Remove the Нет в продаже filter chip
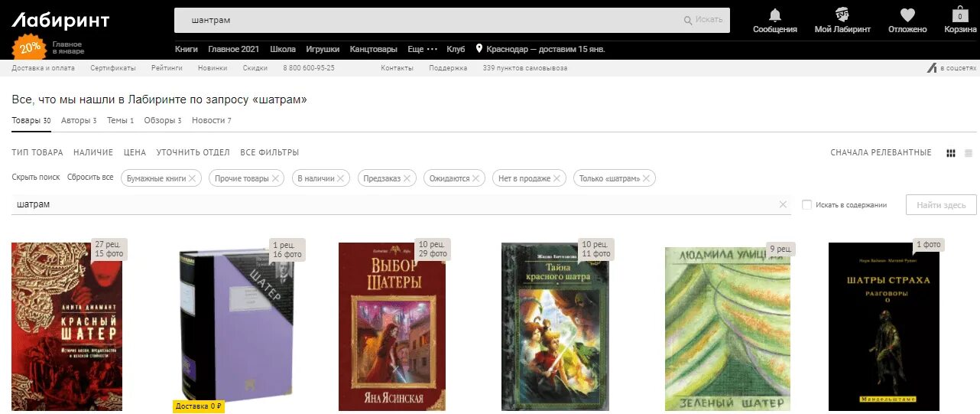This screenshot has width=980, height=414. coord(557,178)
